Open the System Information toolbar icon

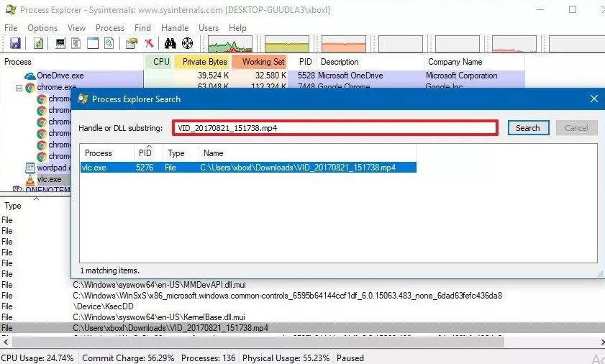tap(60, 43)
